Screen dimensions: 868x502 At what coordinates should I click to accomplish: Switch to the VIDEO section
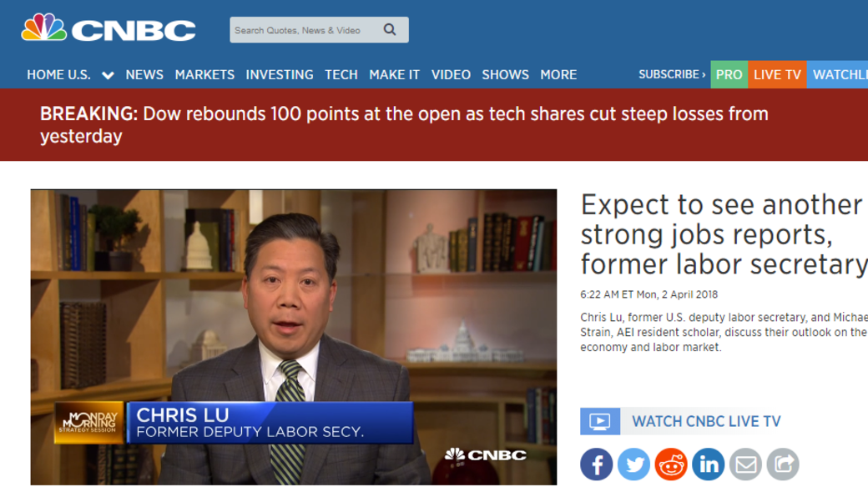click(x=451, y=75)
